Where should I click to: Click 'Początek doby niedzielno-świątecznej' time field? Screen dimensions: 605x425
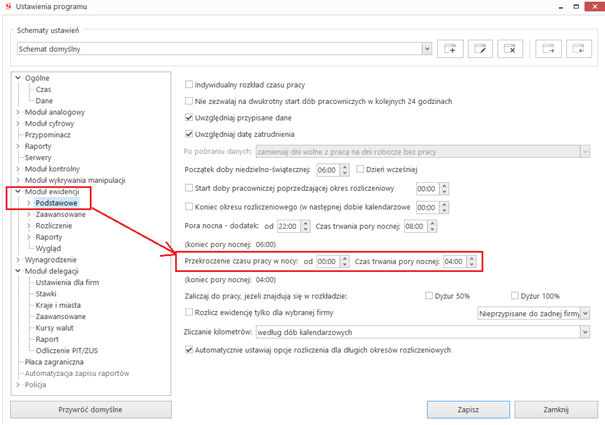326,170
